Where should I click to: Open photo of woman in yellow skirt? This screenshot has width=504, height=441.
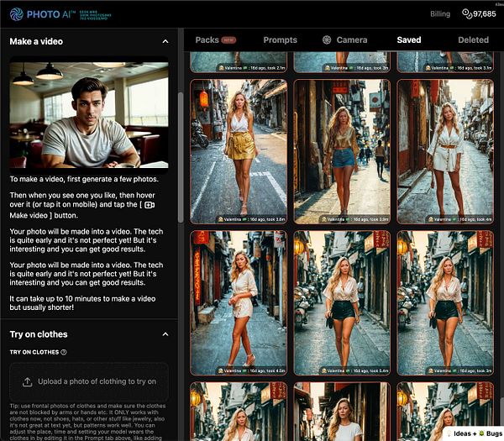tap(239, 152)
